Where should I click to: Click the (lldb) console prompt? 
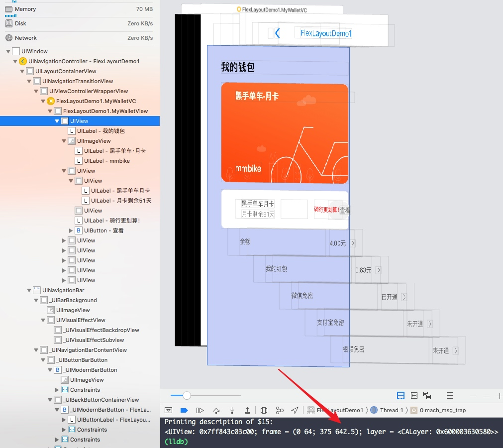pos(176,442)
